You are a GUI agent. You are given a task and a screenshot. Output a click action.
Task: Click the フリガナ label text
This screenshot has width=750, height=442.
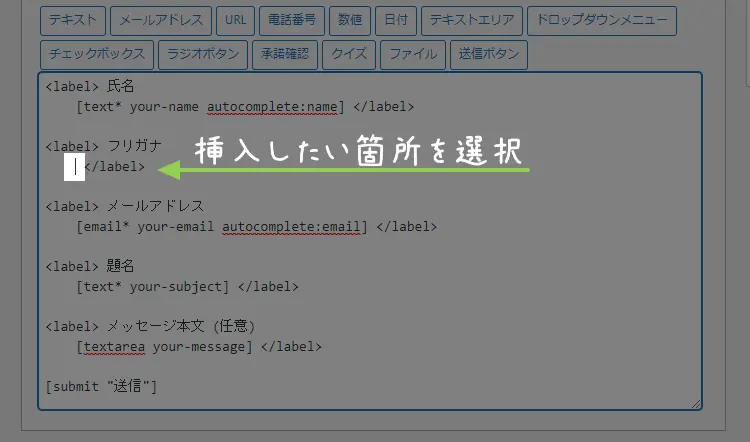coord(134,146)
